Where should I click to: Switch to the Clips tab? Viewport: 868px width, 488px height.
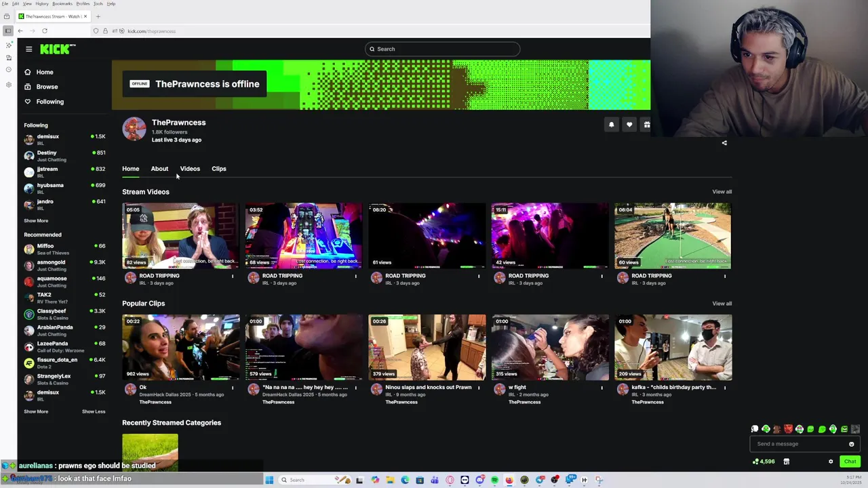click(x=218, y=169)
